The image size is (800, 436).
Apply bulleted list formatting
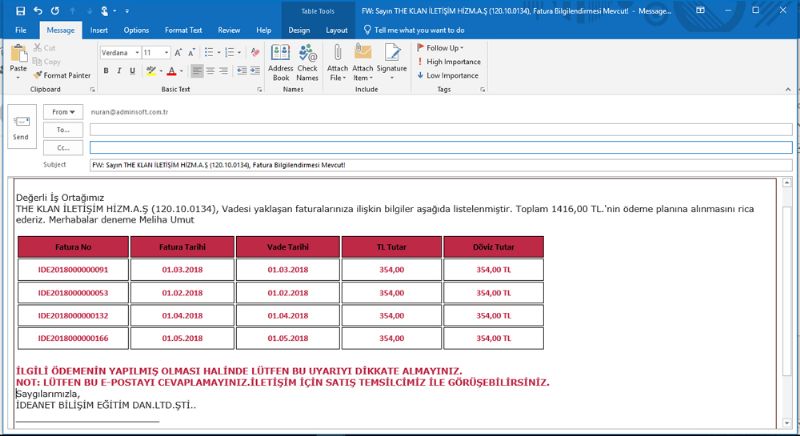click(x=209, y=53)
